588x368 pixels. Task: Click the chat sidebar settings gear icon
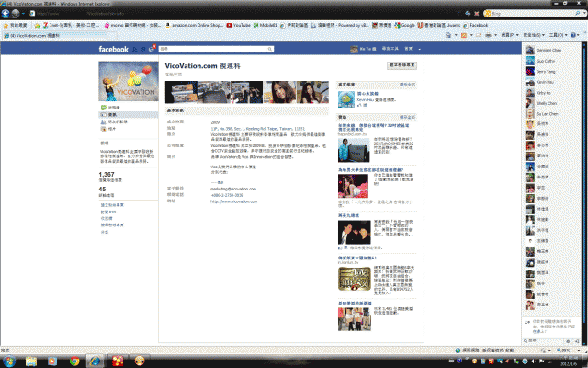568,341
